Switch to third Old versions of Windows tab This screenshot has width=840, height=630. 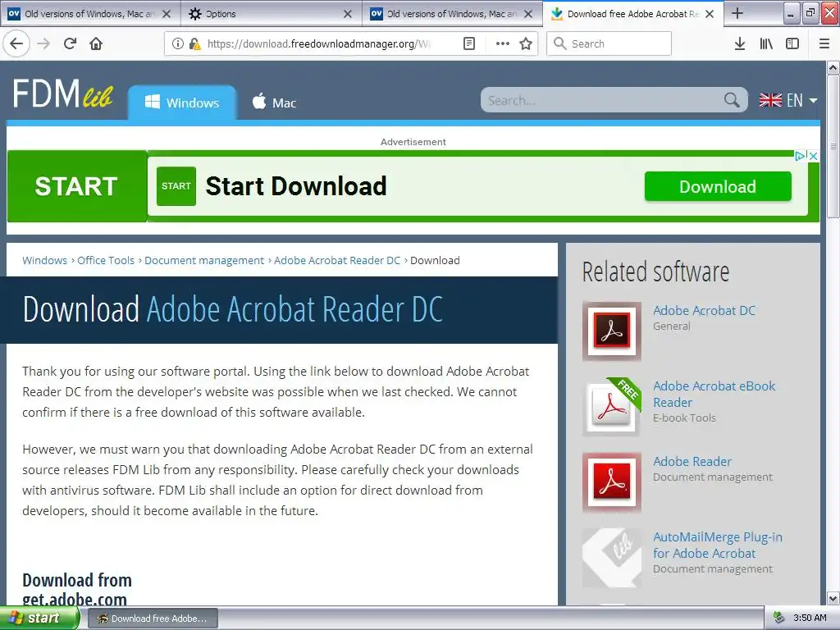pos(452,13)
